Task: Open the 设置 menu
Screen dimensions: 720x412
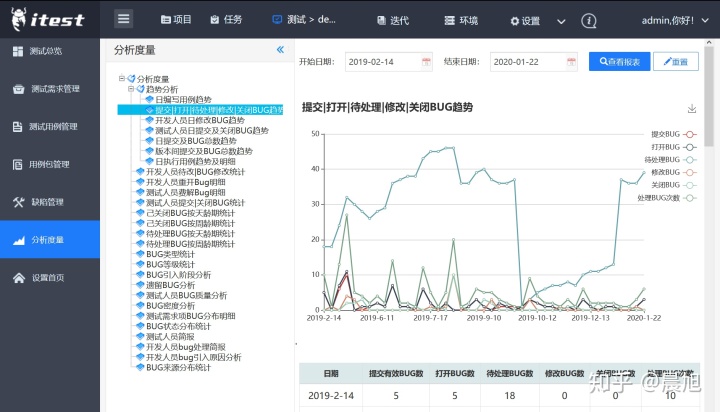Action: 525,21
